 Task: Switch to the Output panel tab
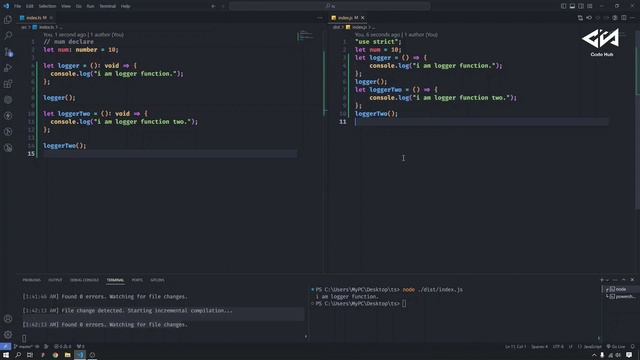[55, 280]
